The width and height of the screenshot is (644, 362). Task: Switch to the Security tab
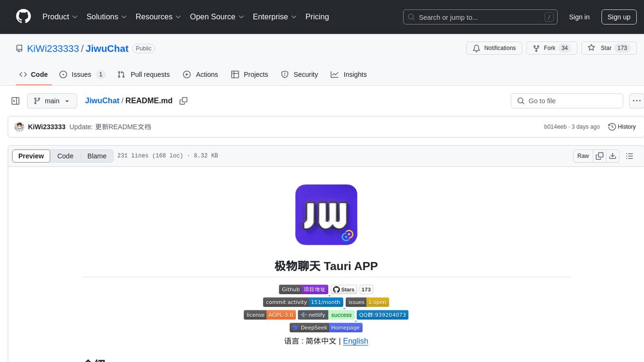tap(299, 74)
